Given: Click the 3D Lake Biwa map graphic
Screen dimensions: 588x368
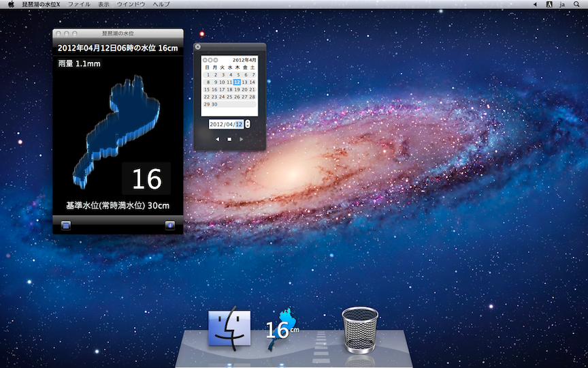Looking at the screenshot, I should pyautogui.click(x=116, y=132).
